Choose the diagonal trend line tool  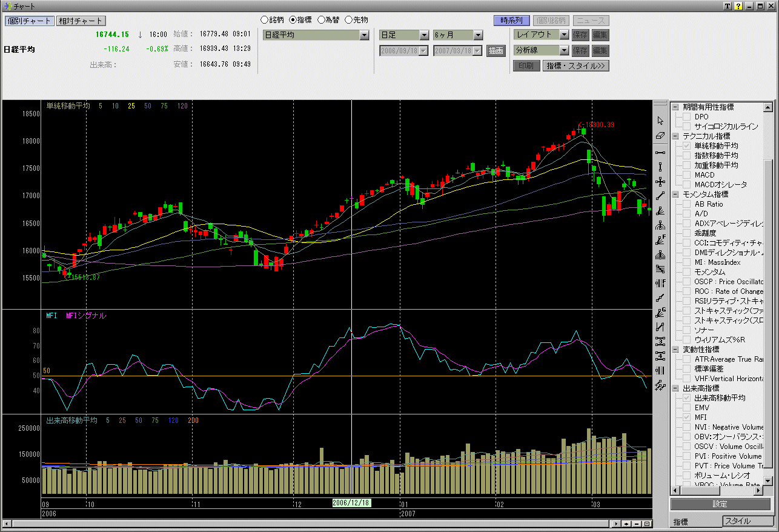click(x=660, y=196)
